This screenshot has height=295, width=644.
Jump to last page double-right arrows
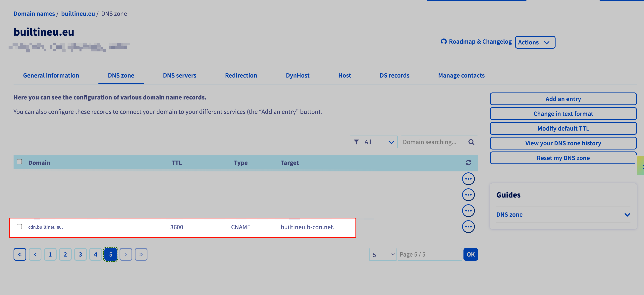click(x=141, y=254)
